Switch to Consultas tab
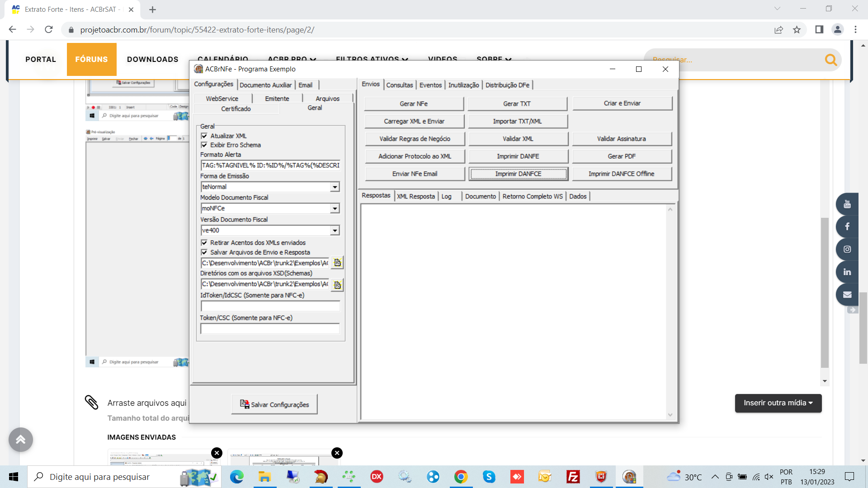Screen dimensions: 868x488 click(x=400, y=85)
